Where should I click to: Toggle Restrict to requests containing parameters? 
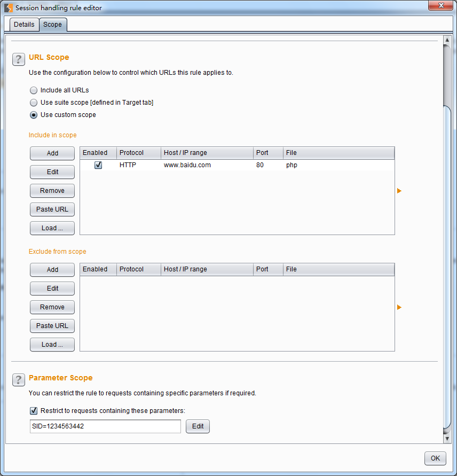(34, 411)
